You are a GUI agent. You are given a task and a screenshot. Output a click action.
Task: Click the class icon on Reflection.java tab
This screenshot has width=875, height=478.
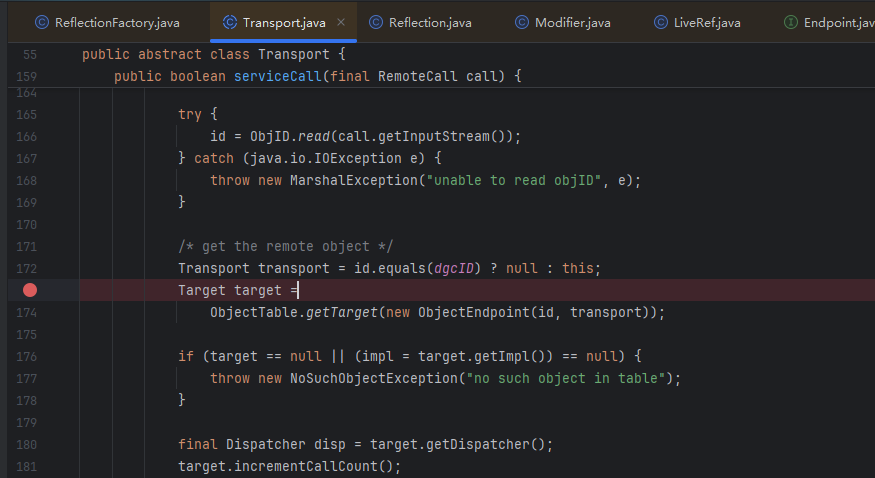[x=375, y=22]
